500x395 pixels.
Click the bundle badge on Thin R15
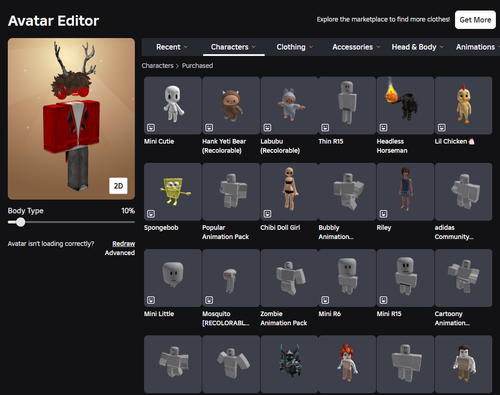click(x=325, y=127)
